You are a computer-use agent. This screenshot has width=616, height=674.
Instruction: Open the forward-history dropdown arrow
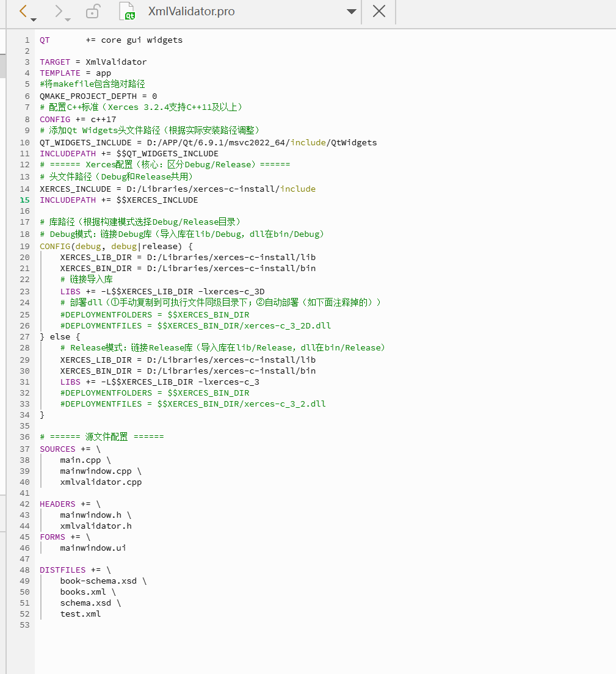click(68, 20)
